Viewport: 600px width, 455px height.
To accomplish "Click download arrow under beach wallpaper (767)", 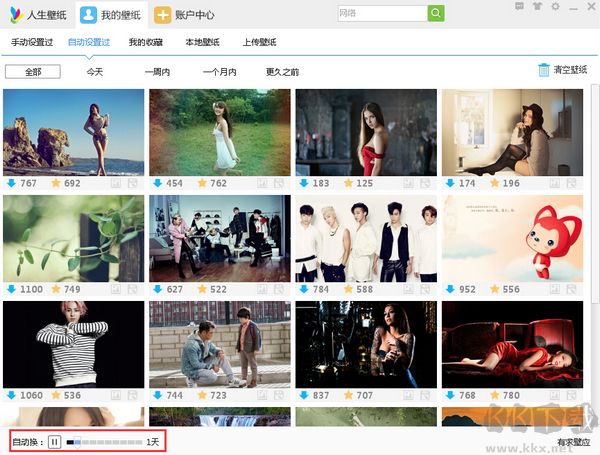I will 11,183.
